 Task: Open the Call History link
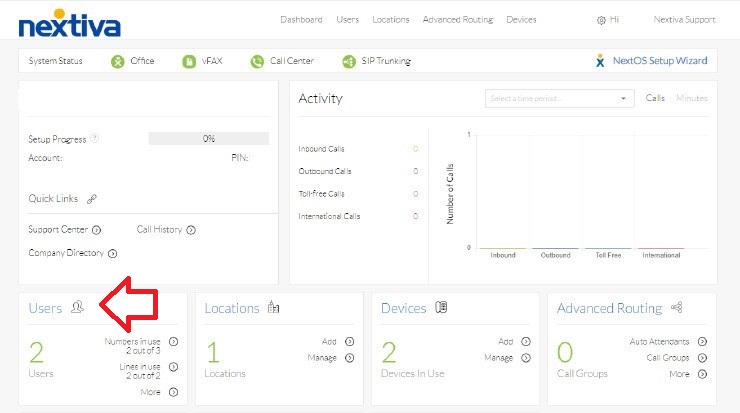159,229
